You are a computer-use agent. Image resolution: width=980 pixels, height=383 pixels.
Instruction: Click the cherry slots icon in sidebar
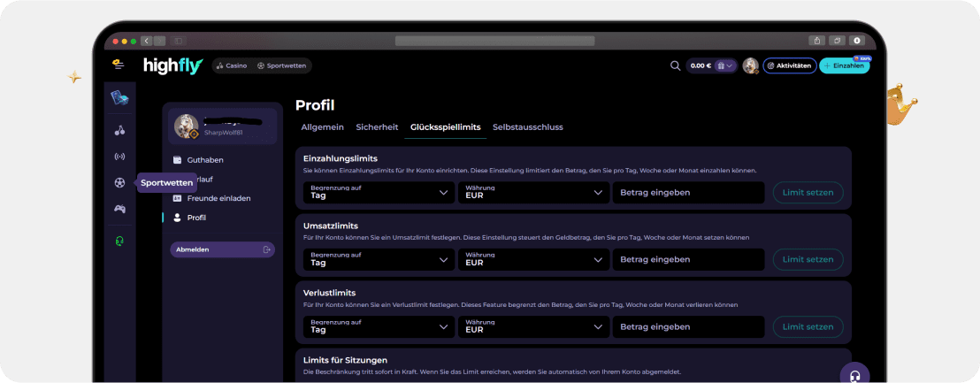coord(119,131)
